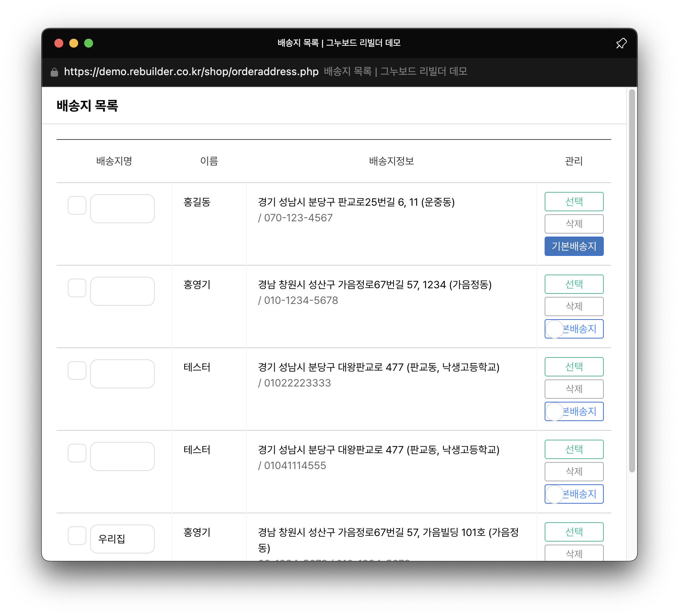
Task: Tick the checkbox for 테스터 with phone 01022223333
Action: tap(77, 370)
